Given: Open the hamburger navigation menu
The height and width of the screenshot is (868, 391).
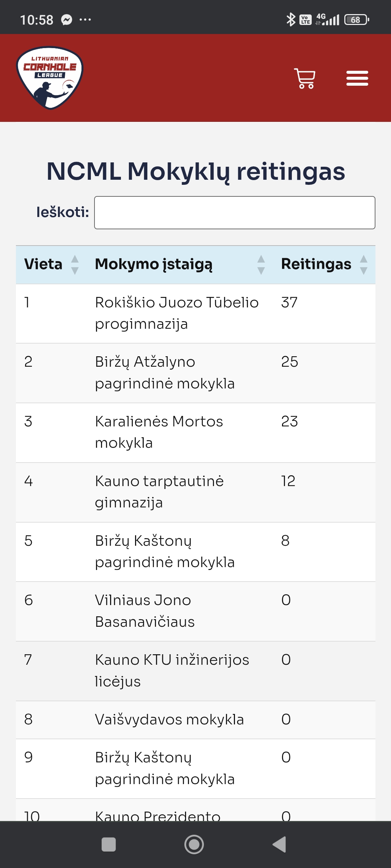Looking at the screenshot, I should pos(357,78).
